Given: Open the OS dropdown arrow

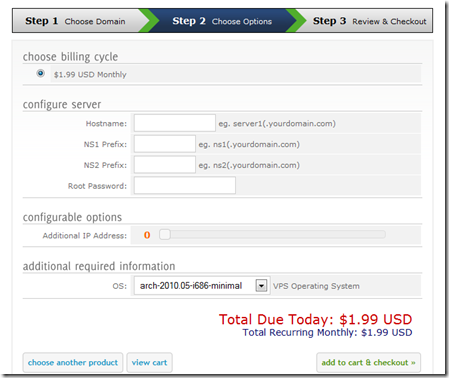Looking at the screenshot, I should pos(261,285).
